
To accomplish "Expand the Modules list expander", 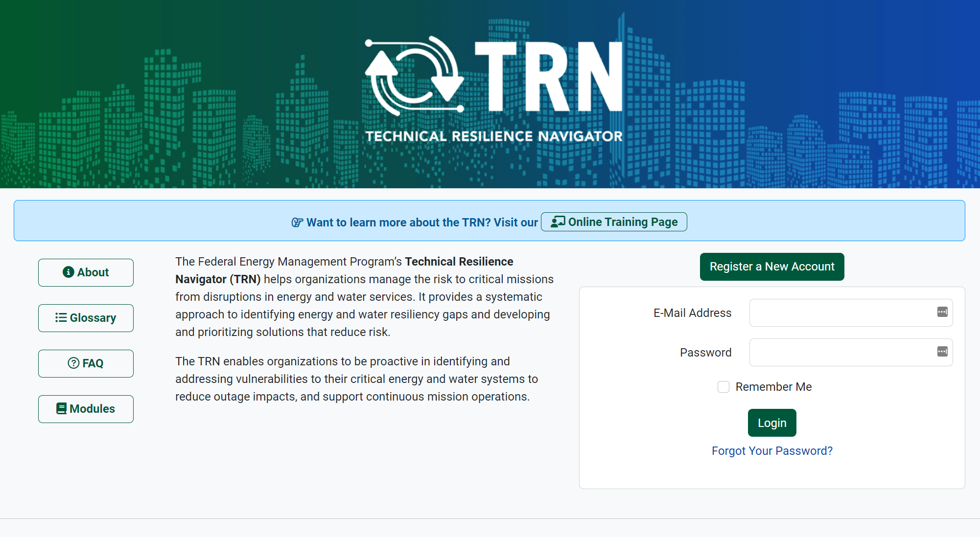I will (87, 409).
